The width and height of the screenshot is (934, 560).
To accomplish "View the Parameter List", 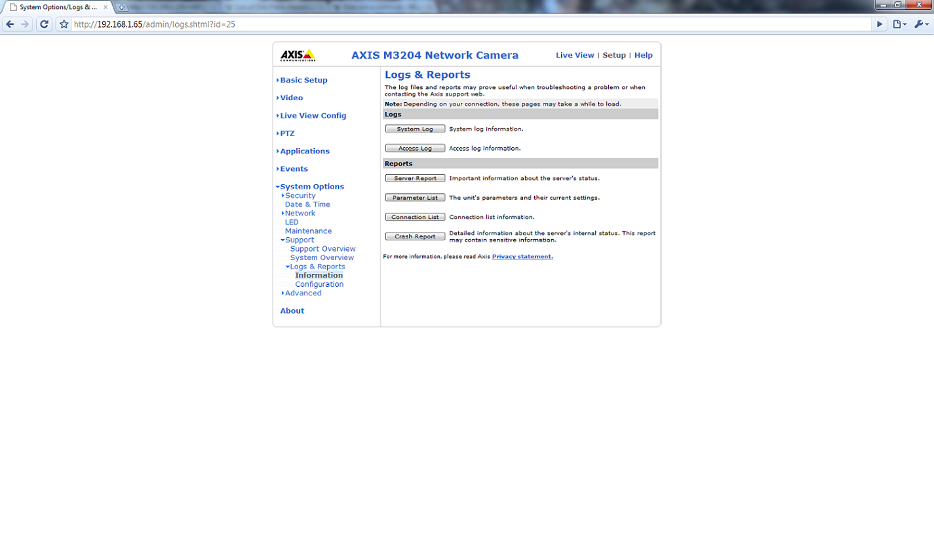I will [x=414, y=197].
